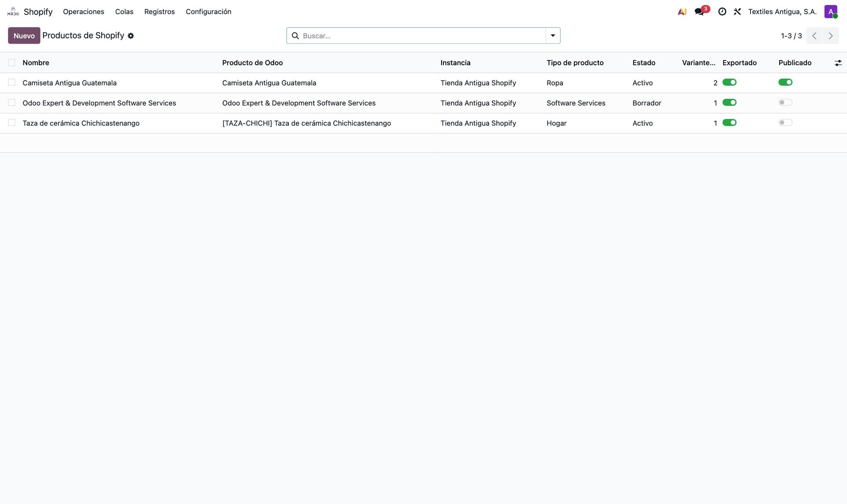
Task: Click the Nuevo button
Action: (x=24, y=36)
